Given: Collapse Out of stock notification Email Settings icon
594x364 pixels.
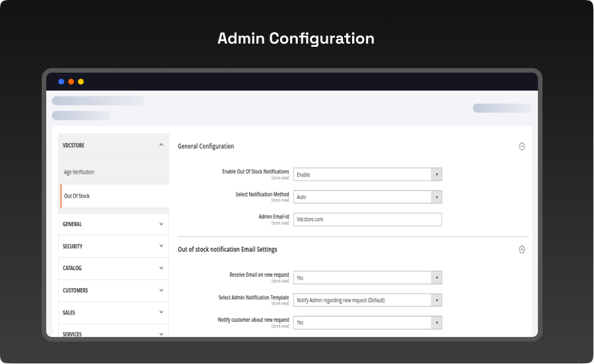Looking at the screenshot, I should click(x=521, y=250).
